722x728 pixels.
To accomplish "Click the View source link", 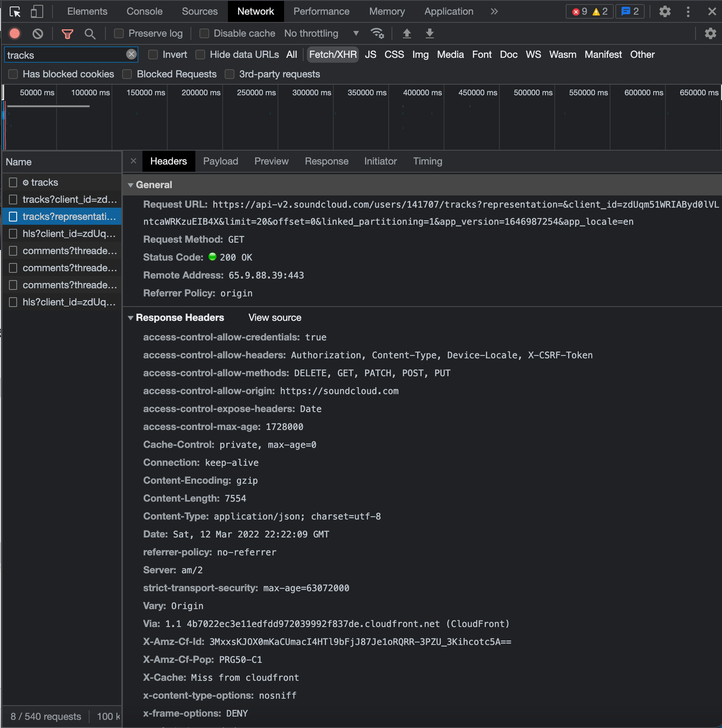I will click(x=274, y=318).
